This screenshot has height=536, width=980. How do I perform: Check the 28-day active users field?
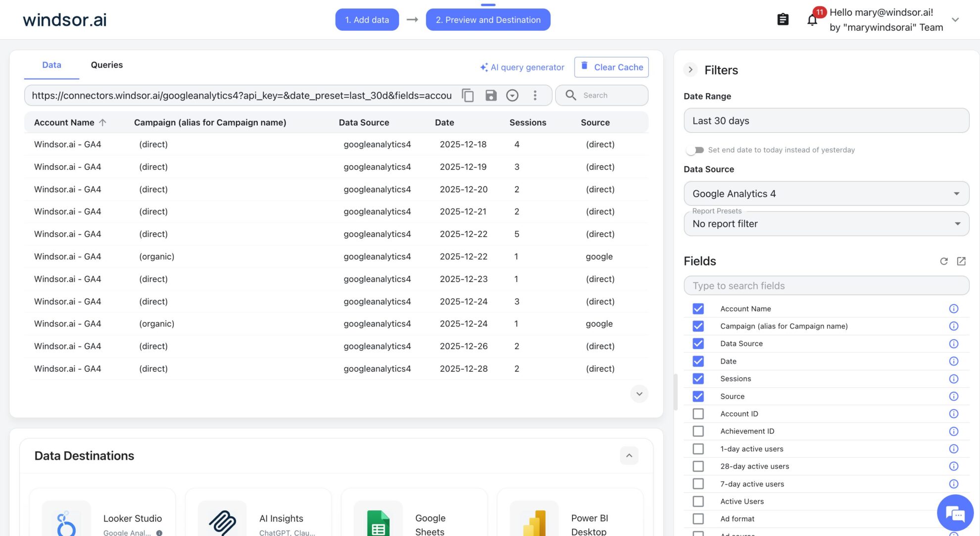tap(698, 466)
